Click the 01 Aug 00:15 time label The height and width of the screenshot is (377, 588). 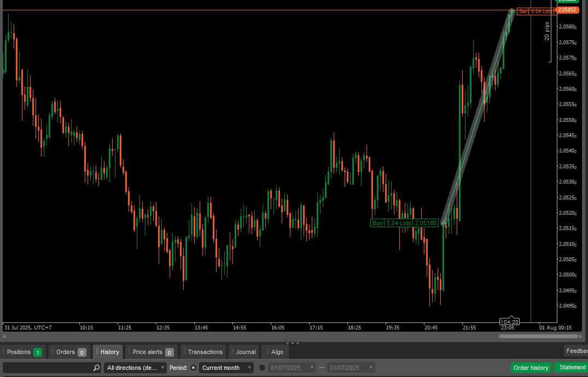tap(555, 327)
